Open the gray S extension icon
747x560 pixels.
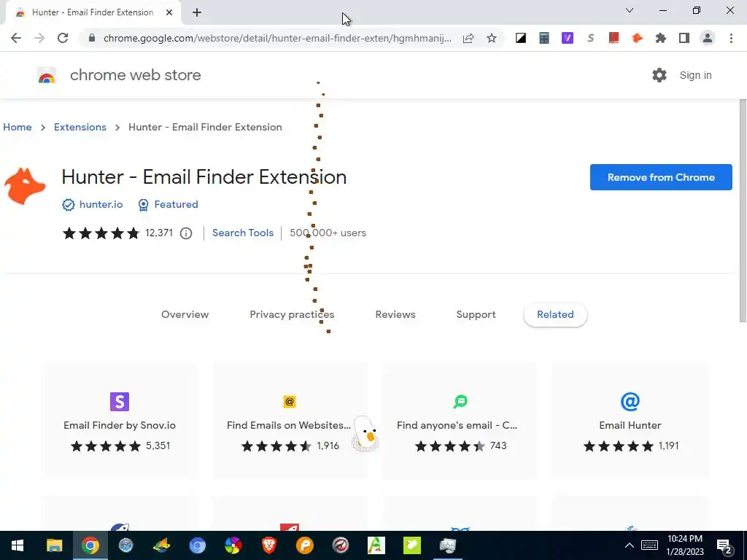coord(591,38)
